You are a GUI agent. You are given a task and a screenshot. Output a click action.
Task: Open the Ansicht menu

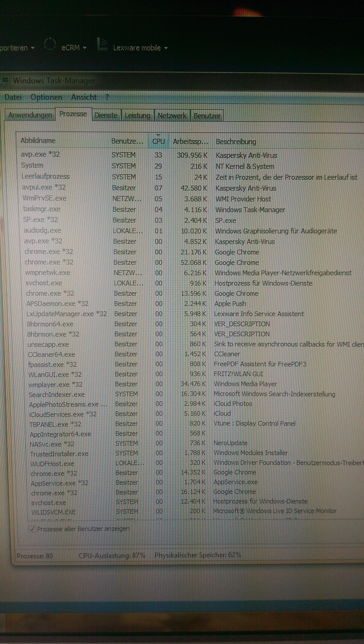tap(84, 97)
